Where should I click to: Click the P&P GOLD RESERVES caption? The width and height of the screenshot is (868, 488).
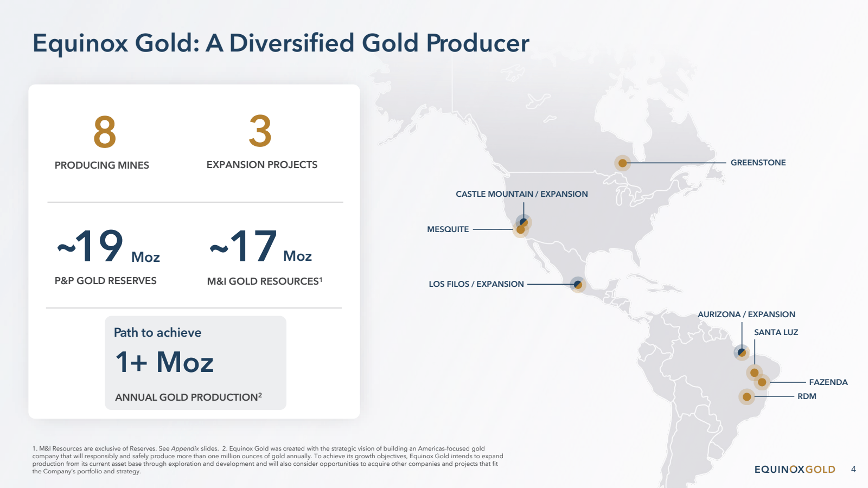click(x=105, y=281)
